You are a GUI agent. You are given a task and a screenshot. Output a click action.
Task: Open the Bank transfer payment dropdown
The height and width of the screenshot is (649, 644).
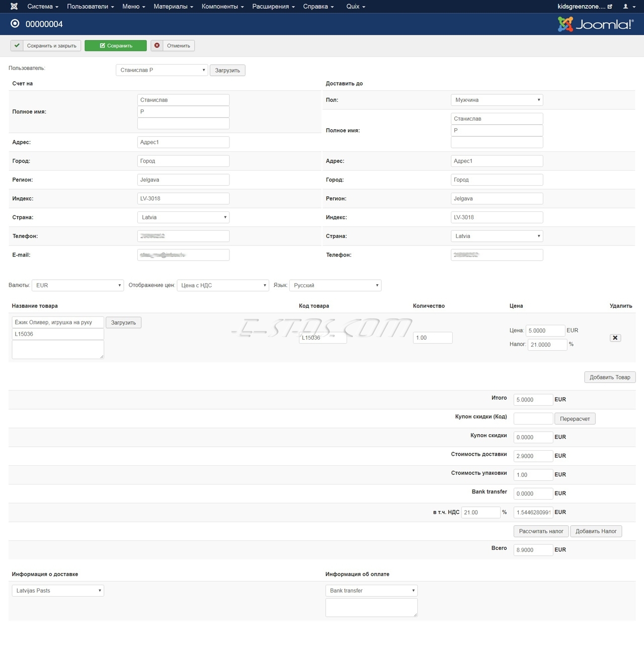click(x=371, y=591)
